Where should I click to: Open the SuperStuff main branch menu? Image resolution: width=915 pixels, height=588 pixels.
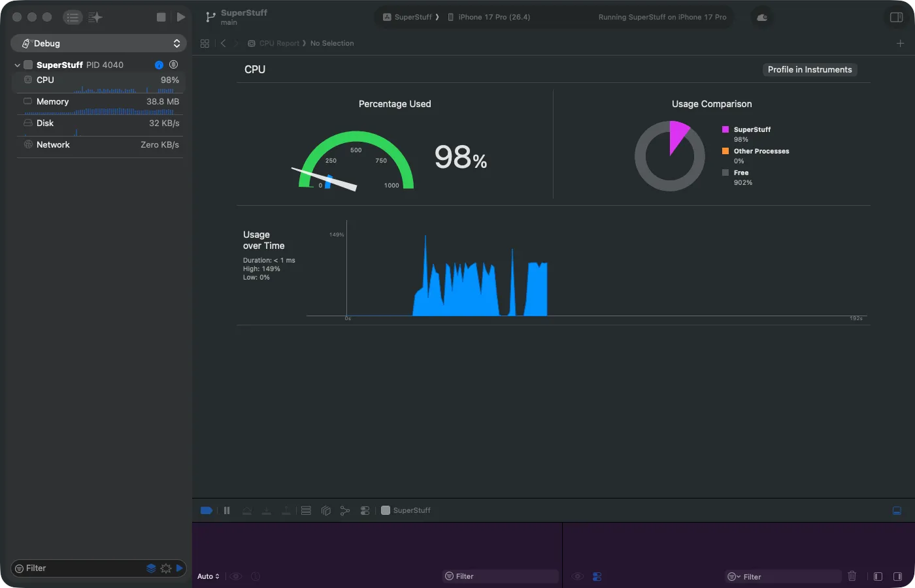pos(244,17)
